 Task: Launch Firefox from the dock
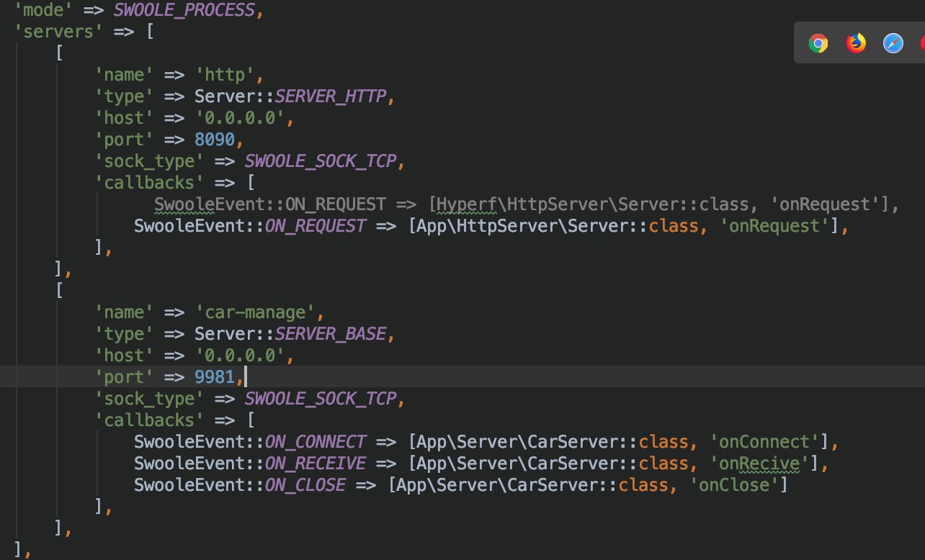(855, 43)
